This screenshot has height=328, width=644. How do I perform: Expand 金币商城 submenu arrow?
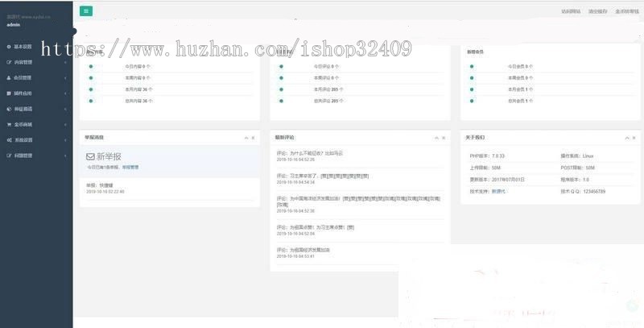66,125
